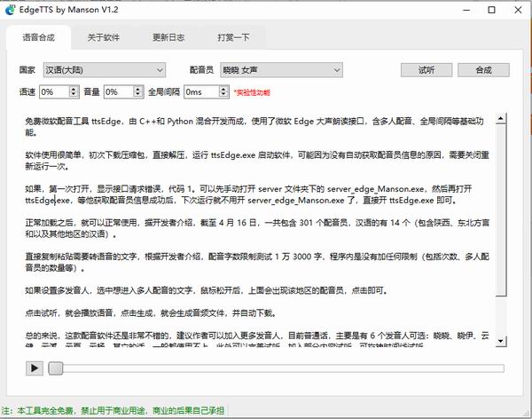The width and height of the screenshot is (532, 419).
Task: Open the 关于软件 tab
Action: click(x=104, y=37)
